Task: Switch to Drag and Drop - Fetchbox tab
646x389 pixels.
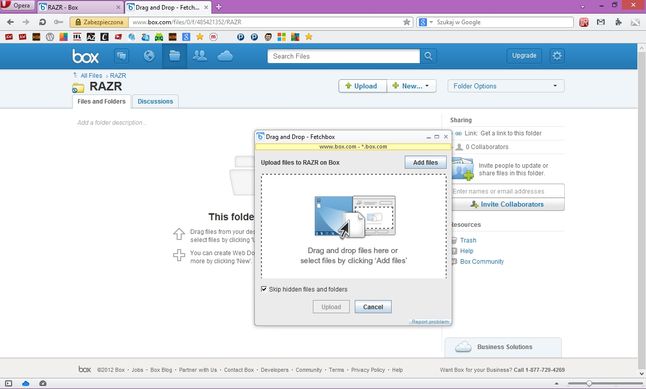Action: [168, 7]
